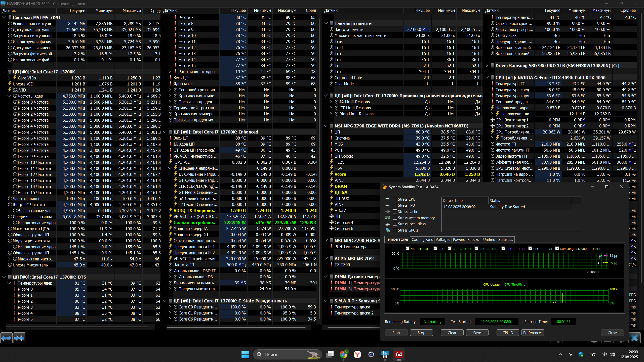Viewport: 644px width, 362px height.
Task: Expand the Core VIDs tree item
Action: click(9, 78)
